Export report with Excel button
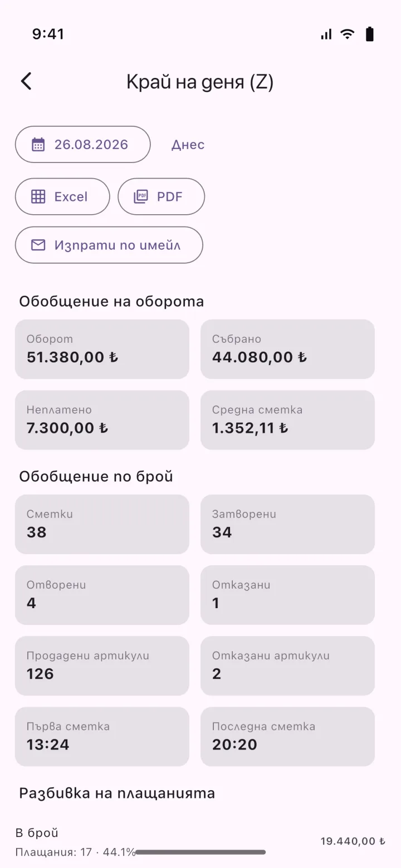The height and width of the screenshot is (868, 401). click(62, 196)
